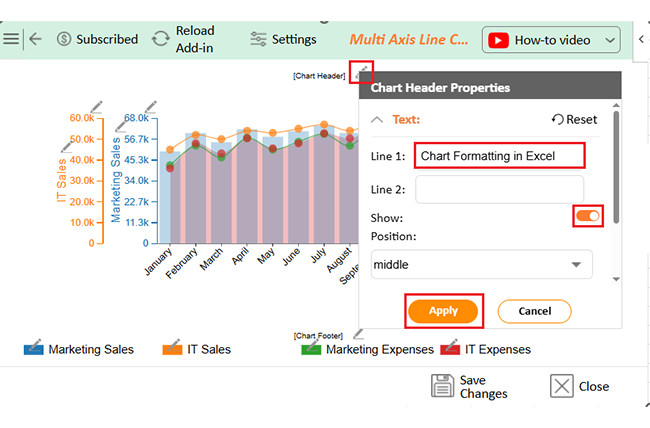
Task: Toggle the Show header switch
Action: point(588,215)
